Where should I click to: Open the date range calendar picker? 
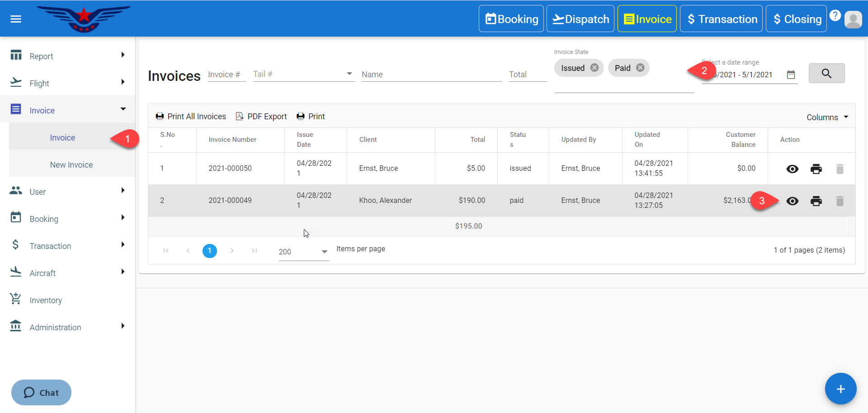[x=791, y=75]
